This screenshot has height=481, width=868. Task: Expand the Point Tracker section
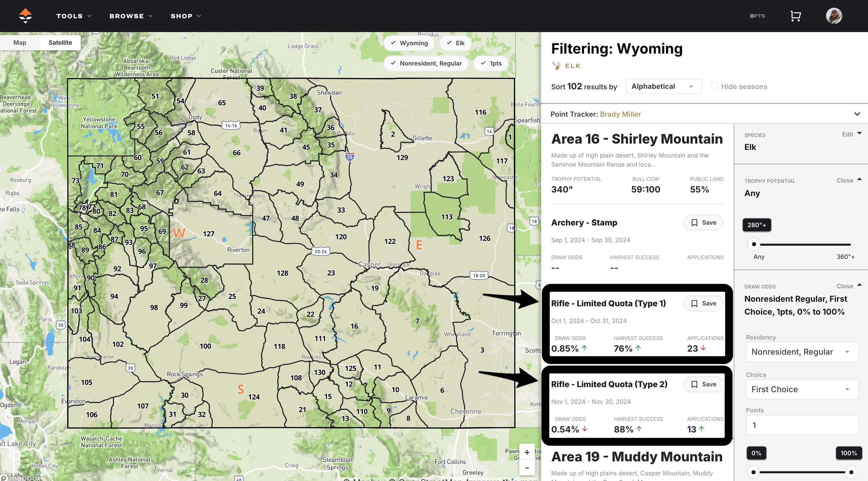857,114
